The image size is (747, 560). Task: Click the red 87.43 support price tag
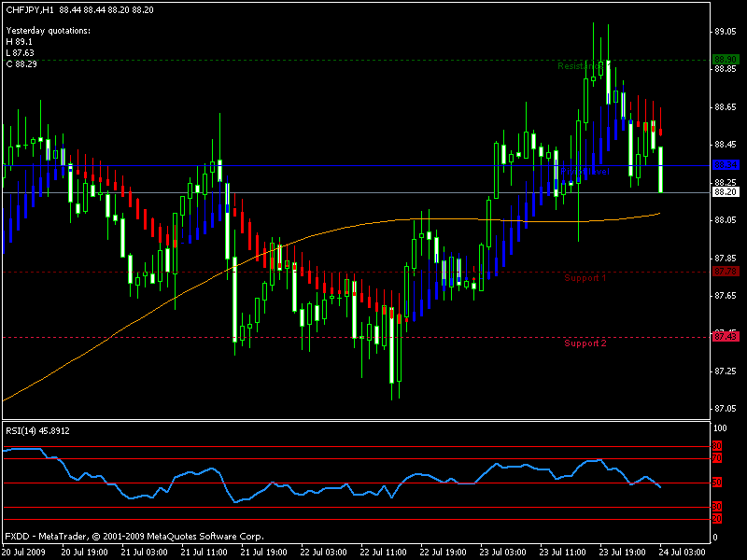point(726,337)
